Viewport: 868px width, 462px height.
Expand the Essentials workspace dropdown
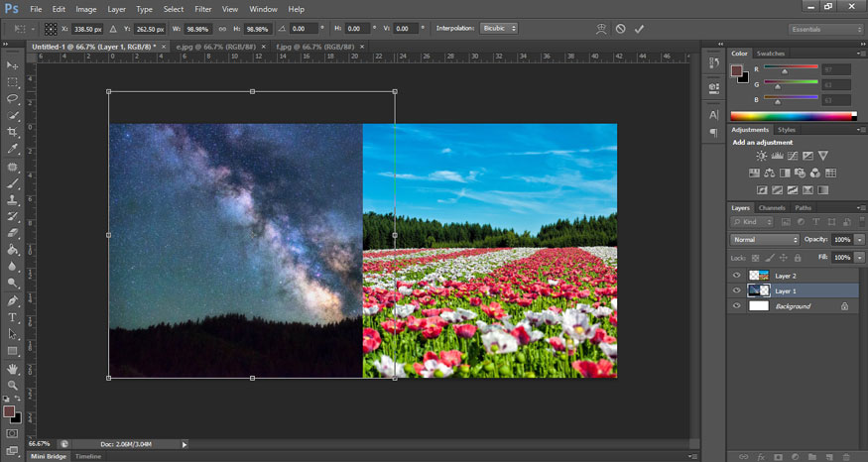[825, 29]
